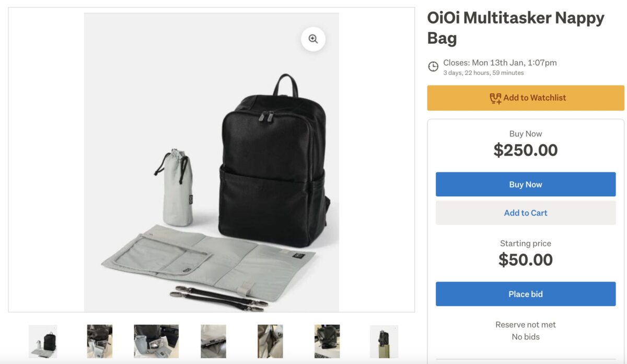Screen dimensions: 627x364
Task: Add this listing to Watchlist
Action: click(526, 98)
